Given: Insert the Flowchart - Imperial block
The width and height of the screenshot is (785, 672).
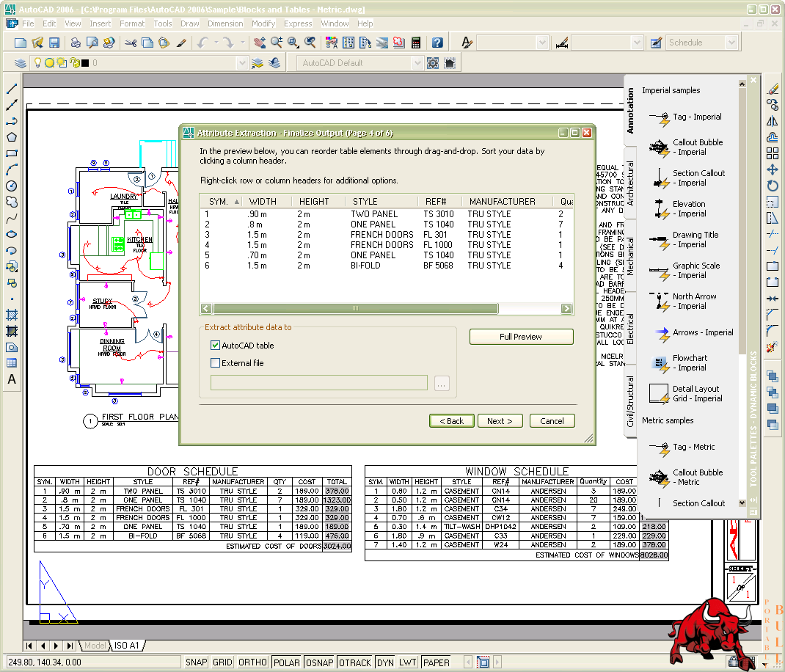Looking at the screenshot, I should point(679,363).
